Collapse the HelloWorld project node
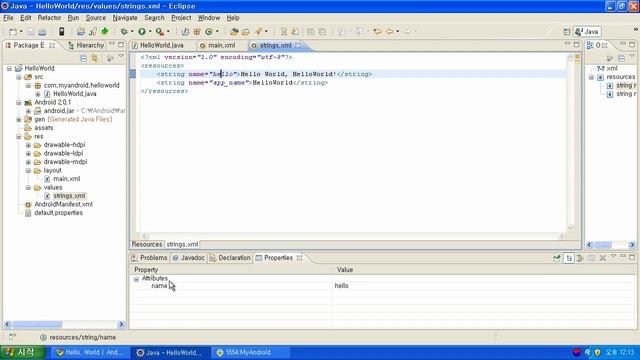 coord(9,69)
